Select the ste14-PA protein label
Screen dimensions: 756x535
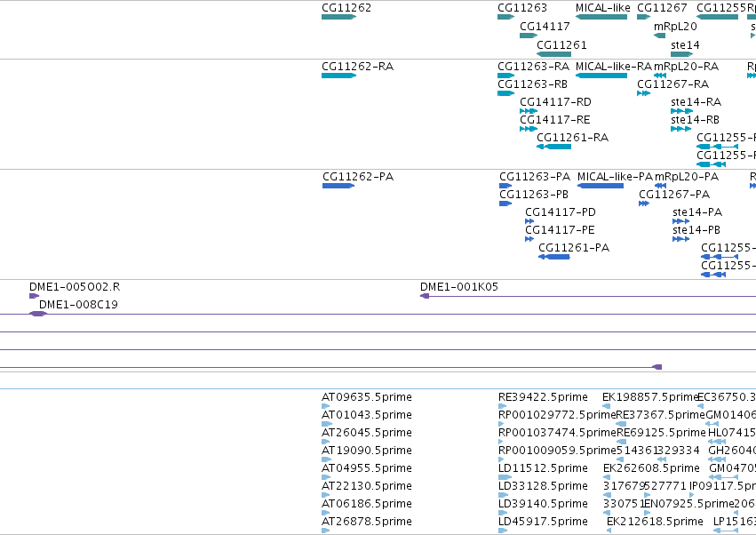tap(697, 212)
